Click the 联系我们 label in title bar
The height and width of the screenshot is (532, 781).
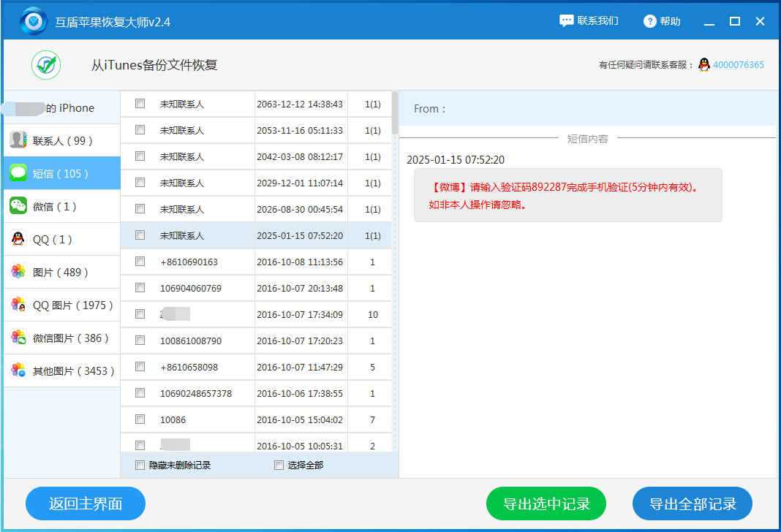(597, 21)
